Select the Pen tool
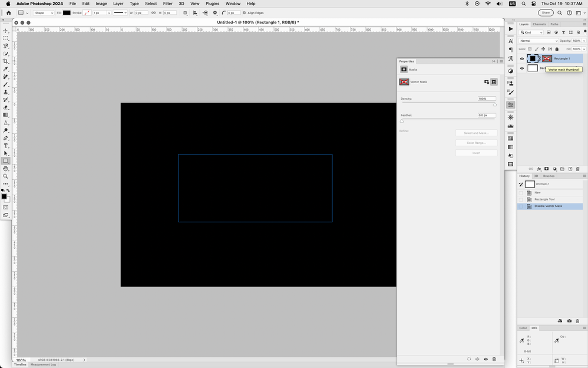 click(6, 138)
